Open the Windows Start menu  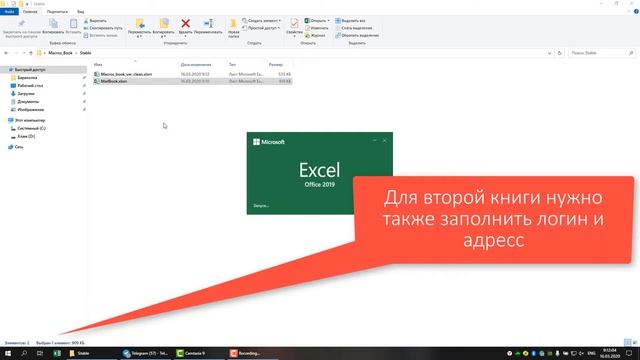(x=8, y=353)
